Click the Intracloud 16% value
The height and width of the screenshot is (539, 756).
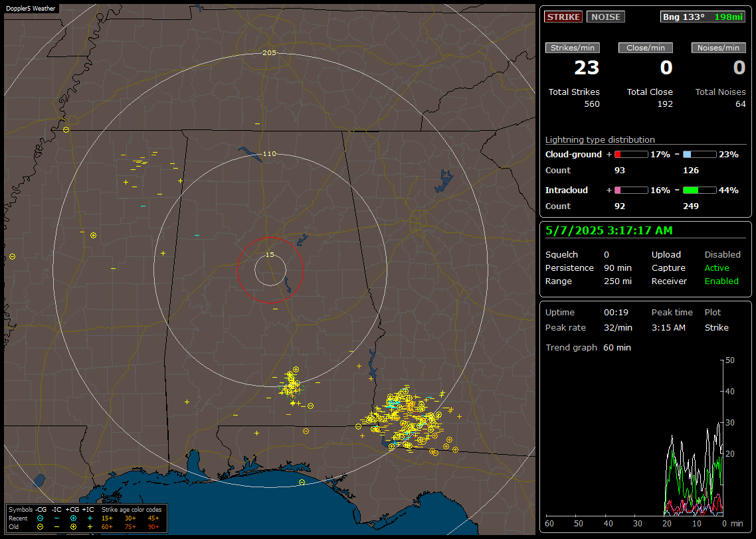click(660, 191)
